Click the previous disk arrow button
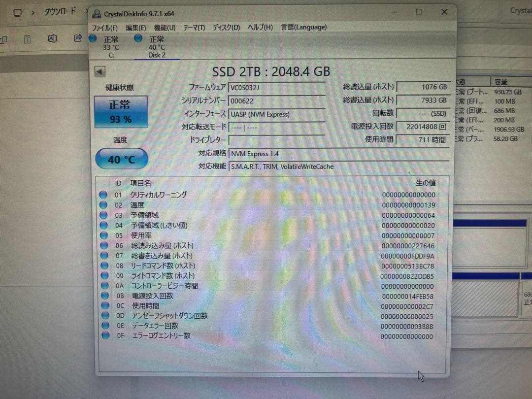 100,71
